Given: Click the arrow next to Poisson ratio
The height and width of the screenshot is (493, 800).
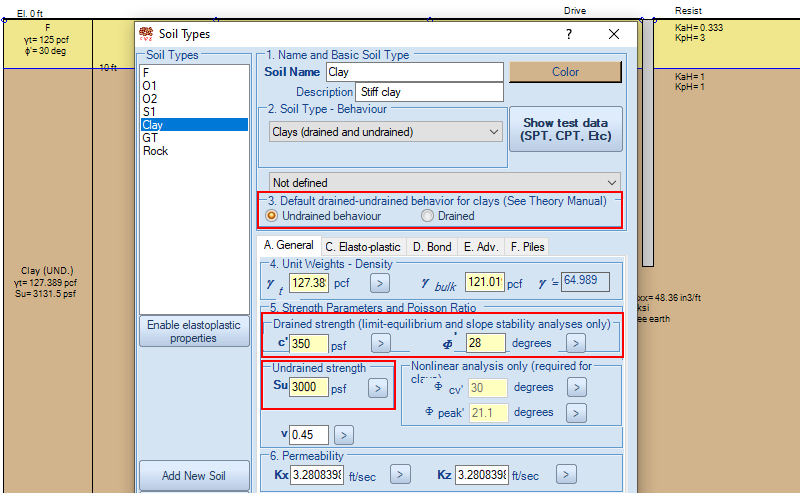Looking at the screenshot, I should [344, 435].
